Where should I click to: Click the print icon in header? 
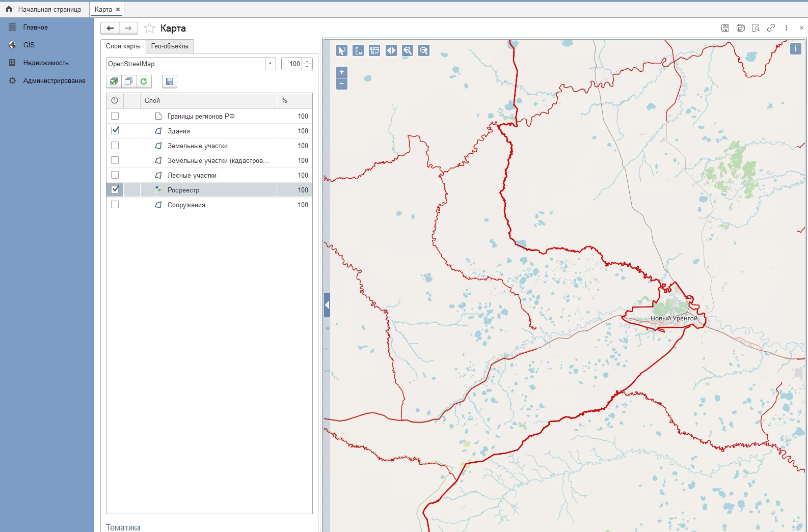[x=740, y=28]
